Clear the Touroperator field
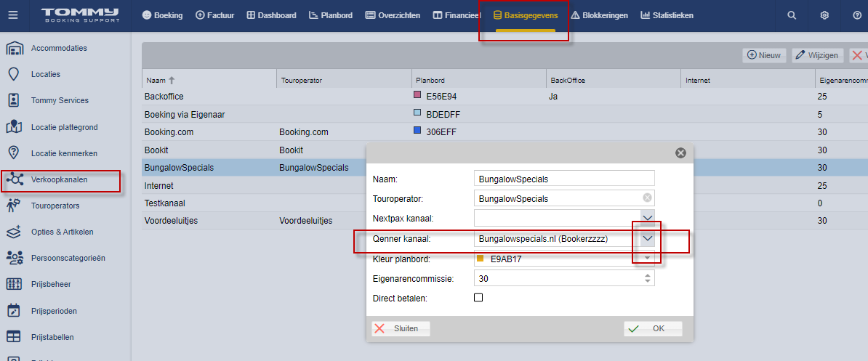 click(647, 198)
